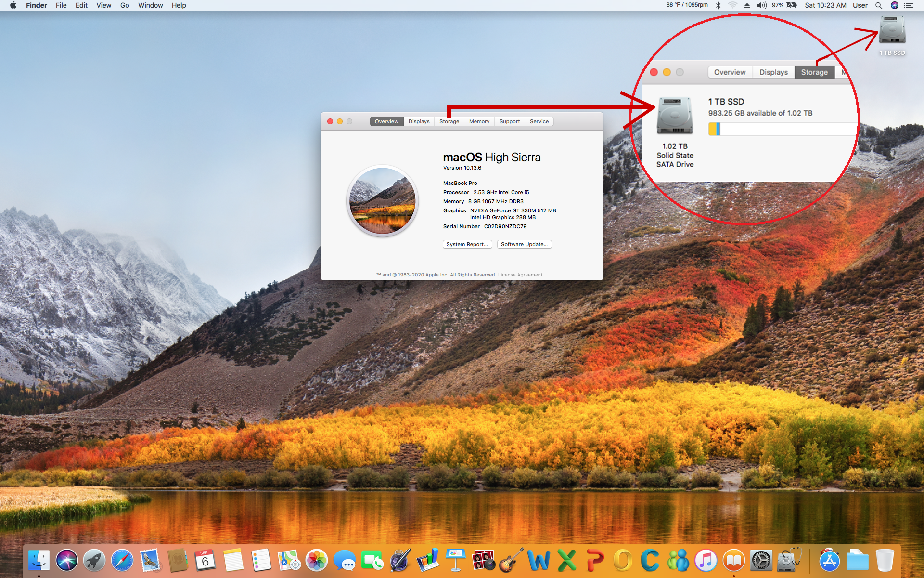The image size is (924, 578).
Task: Open the yellow Notes app in Dock
Action: pyautogui.click(x=233, y=561)
